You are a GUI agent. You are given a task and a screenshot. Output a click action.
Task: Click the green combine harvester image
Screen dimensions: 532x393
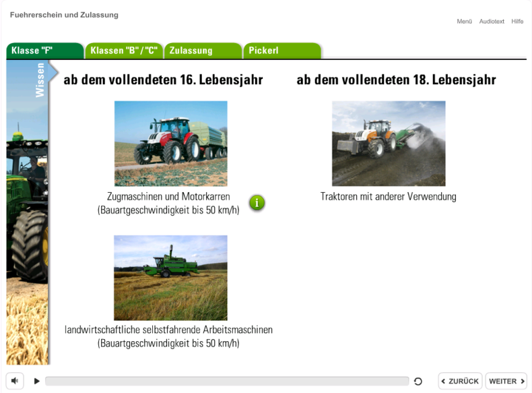(170, 277)
